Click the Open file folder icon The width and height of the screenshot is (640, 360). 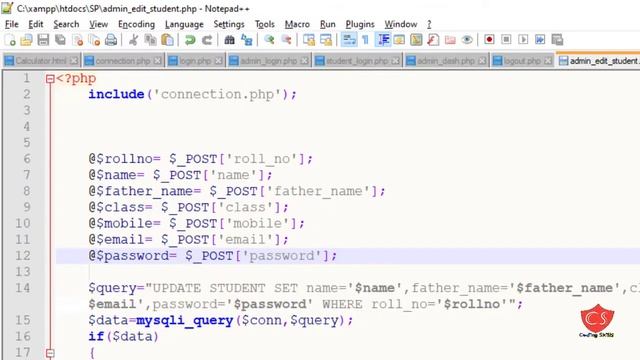(x=27, y=40)
